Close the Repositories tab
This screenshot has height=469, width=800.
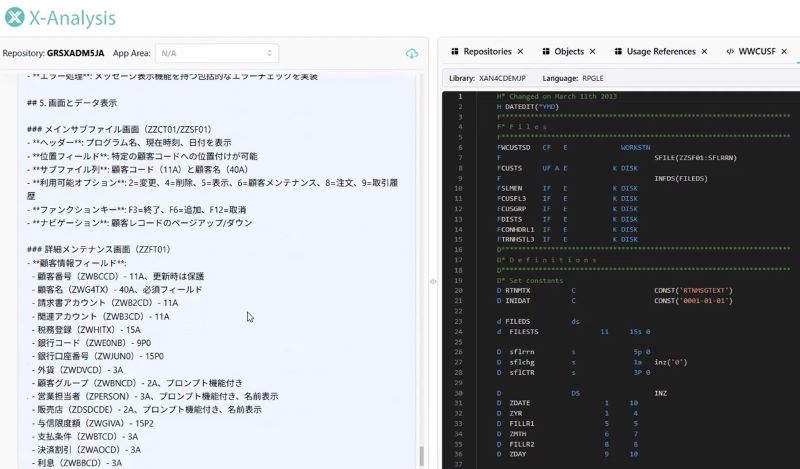(520, 52)
